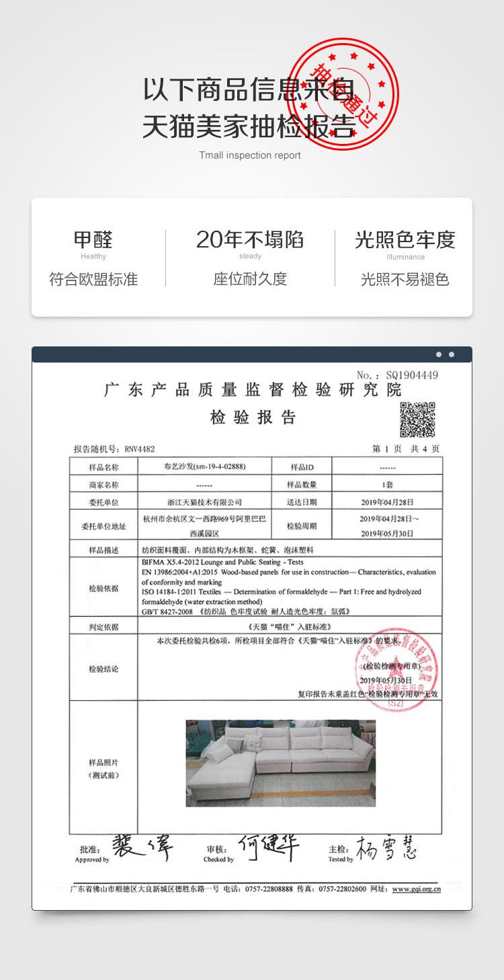Click the 光照不易褪色 description
504x980 pixels.
coord(405,279)
